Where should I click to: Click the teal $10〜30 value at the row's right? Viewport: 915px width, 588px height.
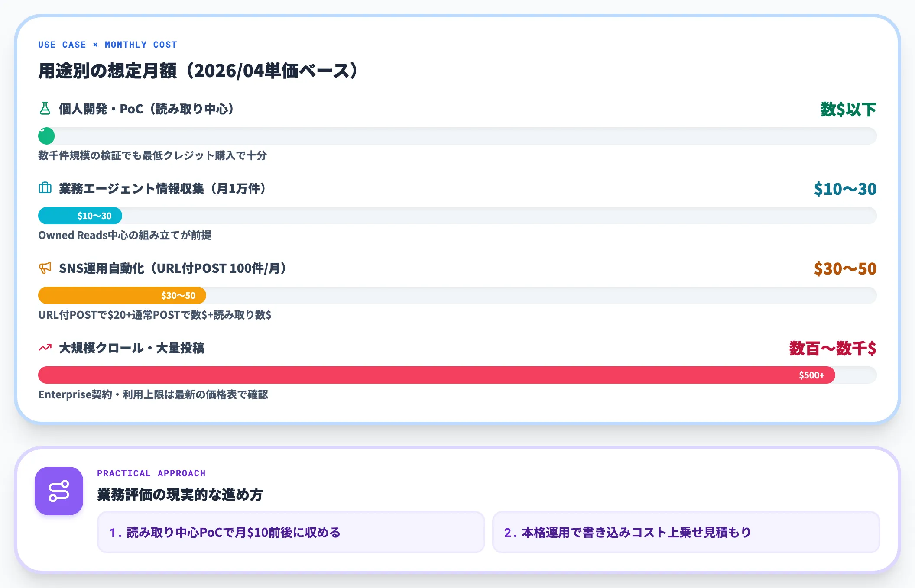tap(845, 189)
